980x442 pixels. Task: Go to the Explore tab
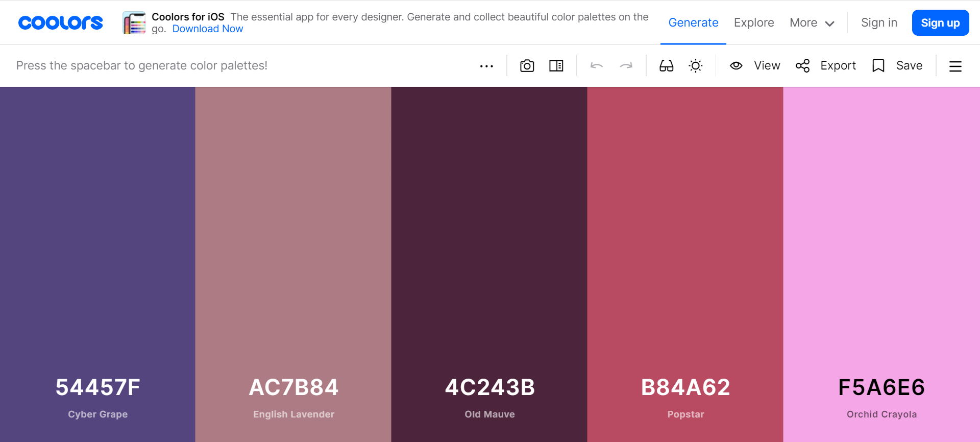click(x=754, y=22)
